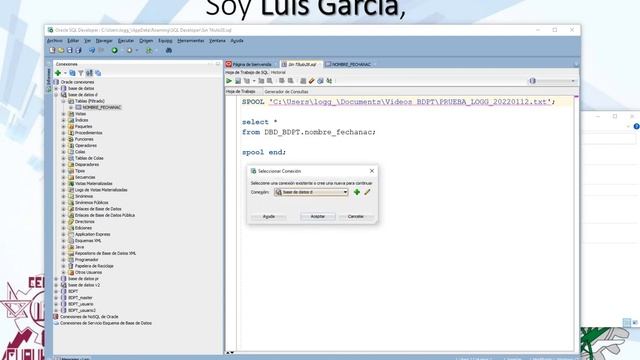Open the Archivo menu
This screenshot has width=640, height=360.
pyautogui.click(x=55, y=41)
